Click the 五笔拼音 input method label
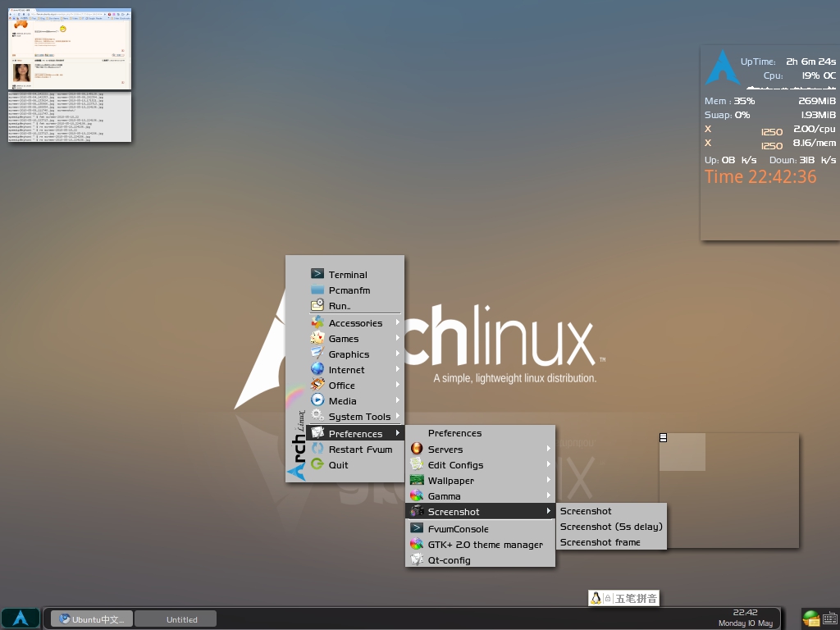Image resolution: width=840 pixels, height=630 pixels. click(x=636, y=598)
